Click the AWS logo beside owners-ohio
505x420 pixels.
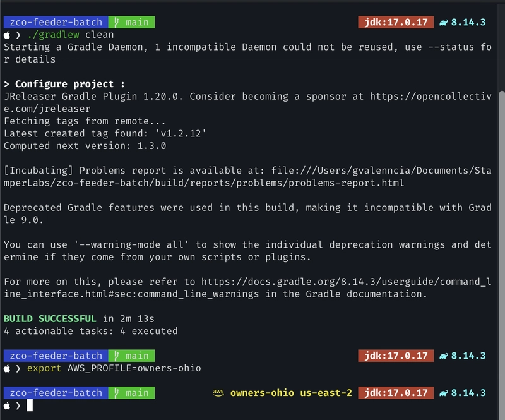pos(218,393)
